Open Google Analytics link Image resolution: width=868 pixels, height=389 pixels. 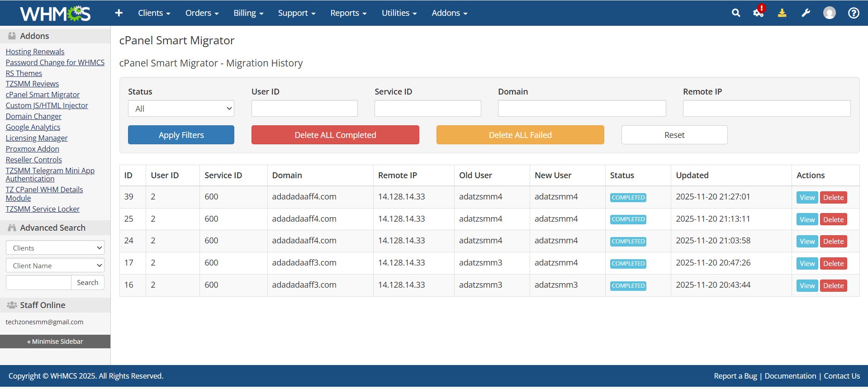(33, 127)
